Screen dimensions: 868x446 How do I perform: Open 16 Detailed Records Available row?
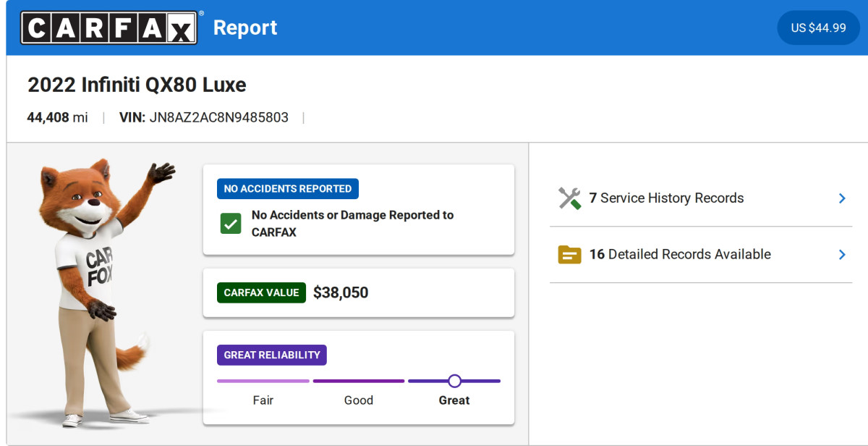pyautogui.click(x=701, y=255)
